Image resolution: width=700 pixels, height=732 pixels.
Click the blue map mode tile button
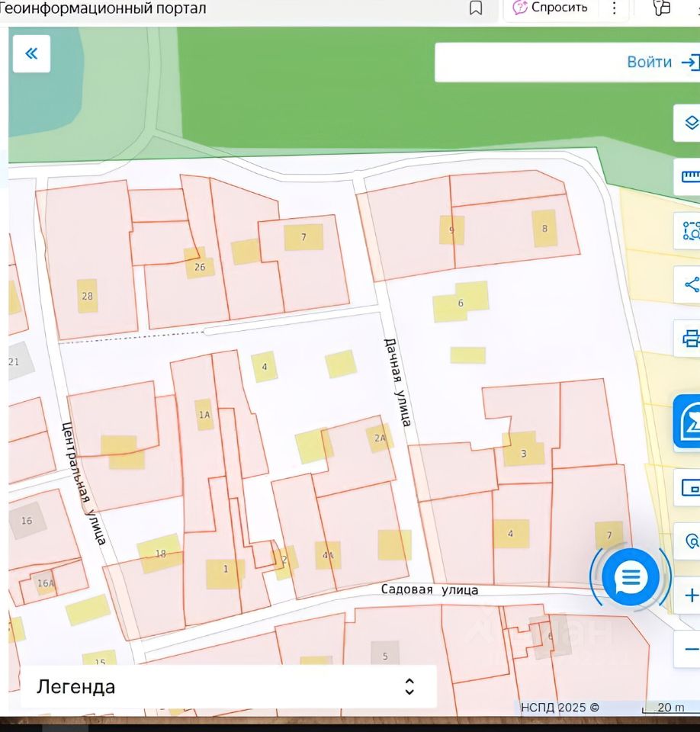(x=688, y=421)
